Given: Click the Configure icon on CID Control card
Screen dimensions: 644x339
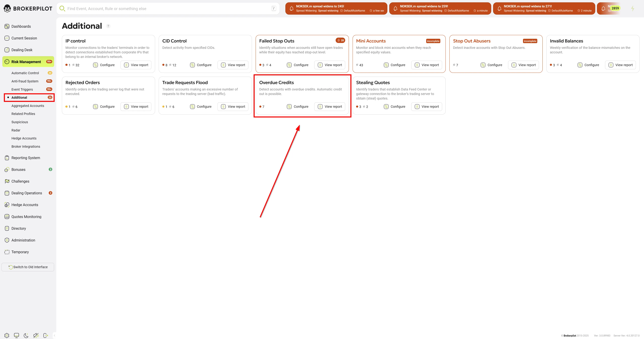Looking at the screenshot, I should 192,65.
